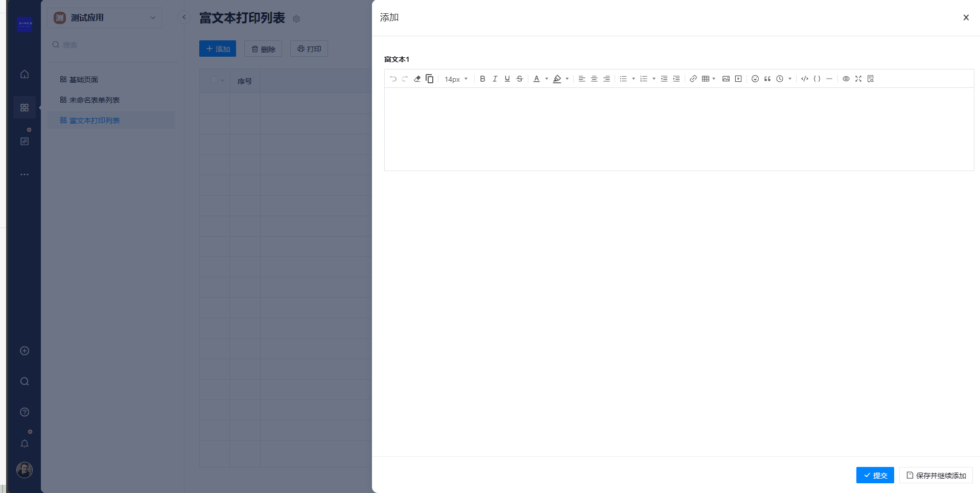Select 未命名表单列表 in the sidebar menu
The height and width of the screenshot is (493, 980).
(x=94, y=100)
